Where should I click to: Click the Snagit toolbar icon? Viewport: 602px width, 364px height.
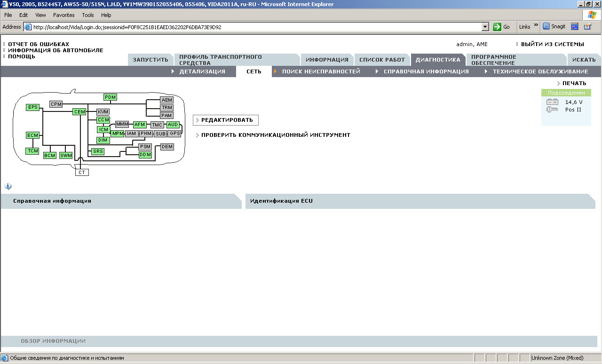pyautogui.click(x=554, y=27)
